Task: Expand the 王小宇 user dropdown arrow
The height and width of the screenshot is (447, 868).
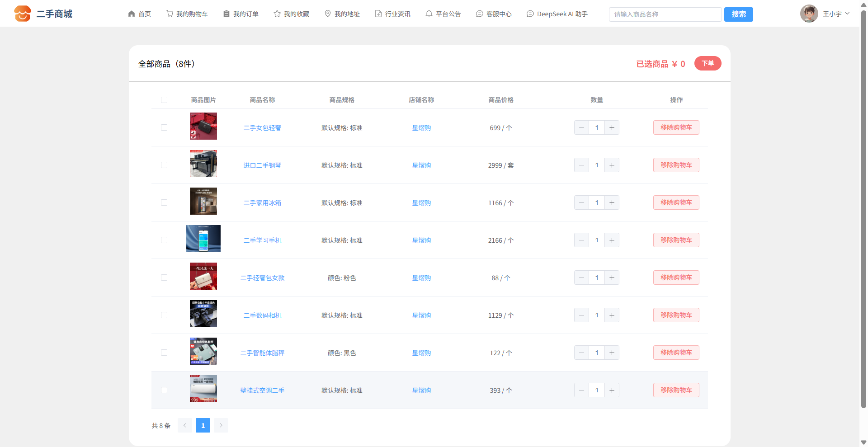Action: point(847,14)
